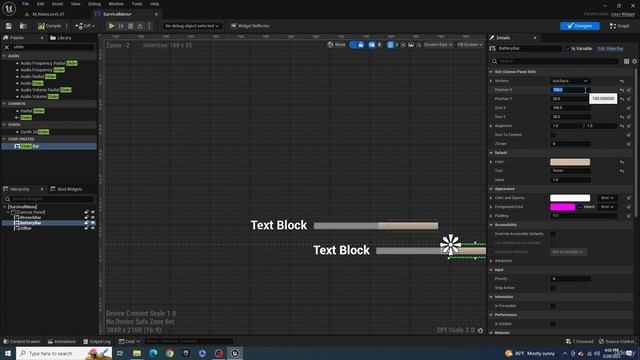Toggle the Size To Content checkbox
The image size is (640, 360).
click(553, 135)
